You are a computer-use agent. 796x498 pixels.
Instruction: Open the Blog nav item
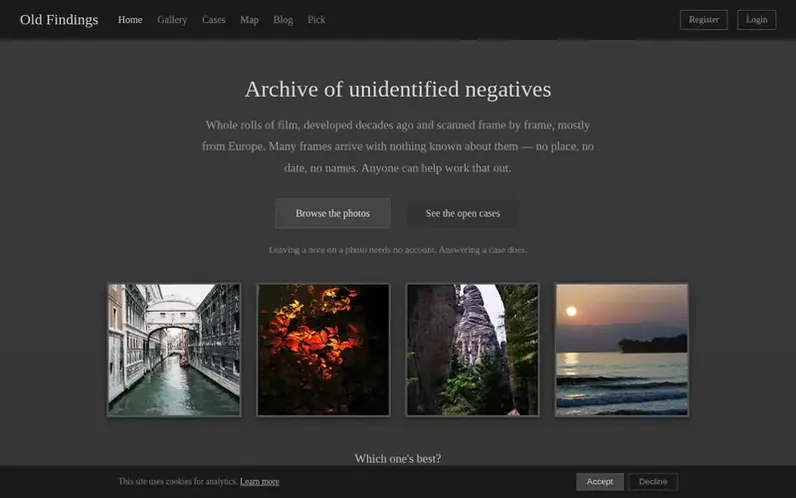tap(283, 20)
